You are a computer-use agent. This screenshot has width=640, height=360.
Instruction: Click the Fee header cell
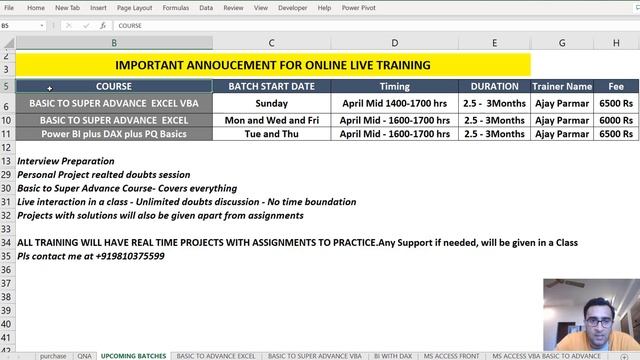[x=616, y=87]
